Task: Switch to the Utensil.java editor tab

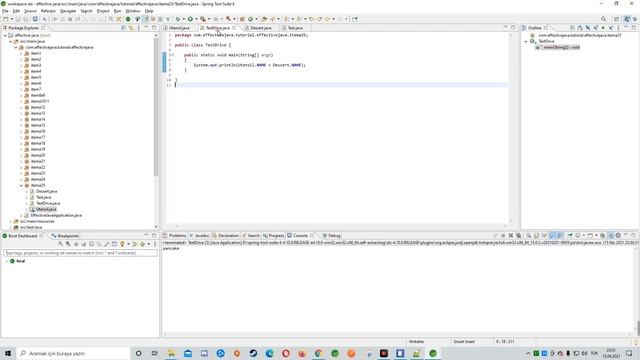Action: tap(179, 28)
